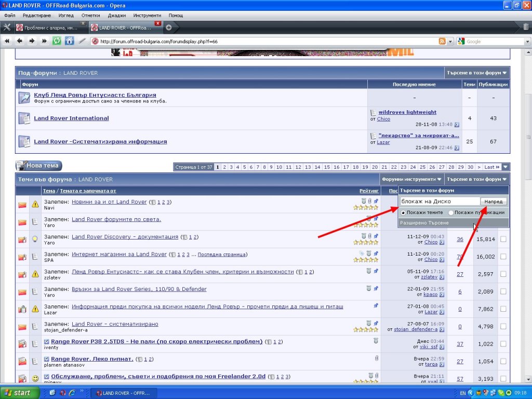This screenshot has width=532, height=399.
Task: Select the 'Покажи темите' radio button
Action: (x=403, y=212)
